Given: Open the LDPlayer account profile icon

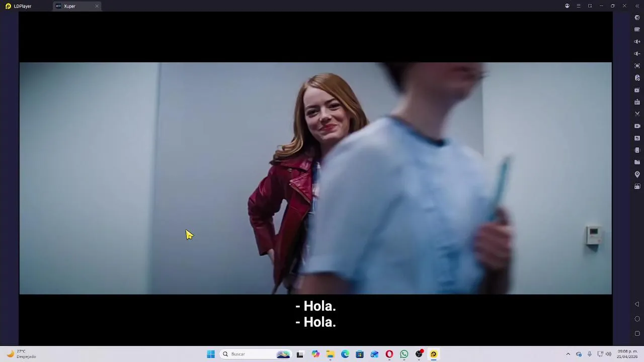Looking at the screenshot, I should (567, 6).
